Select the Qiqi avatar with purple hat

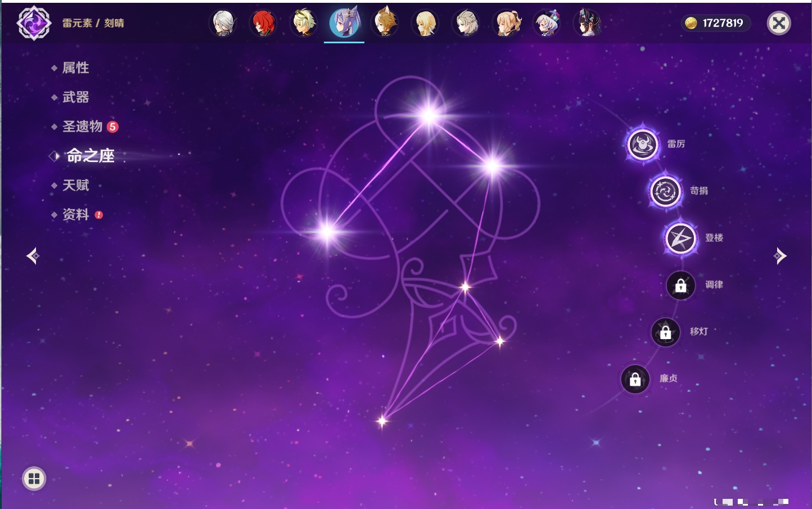tap(547, 23)
